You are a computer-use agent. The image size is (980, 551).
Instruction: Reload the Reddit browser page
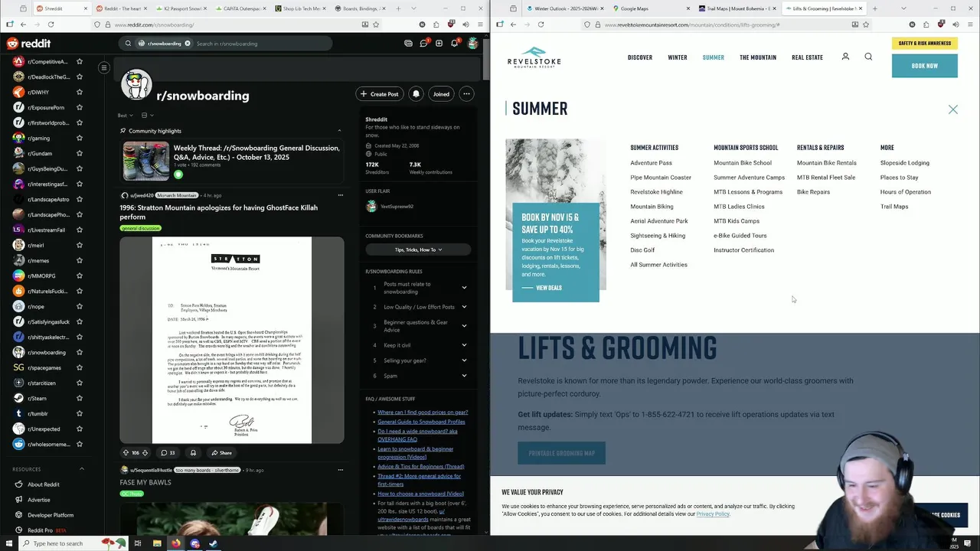tap(51, 24)
